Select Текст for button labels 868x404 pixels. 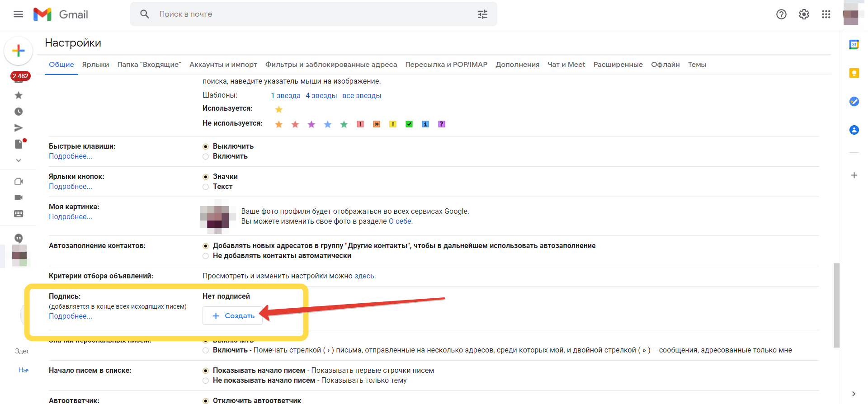click(x=206, y=187)
